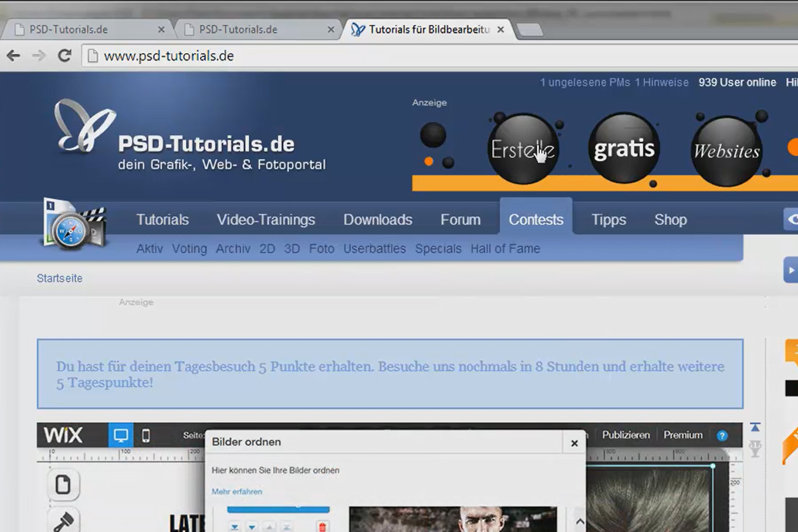Delete image with red trash icon
This screenshot has height=532, width=798.
323,527
